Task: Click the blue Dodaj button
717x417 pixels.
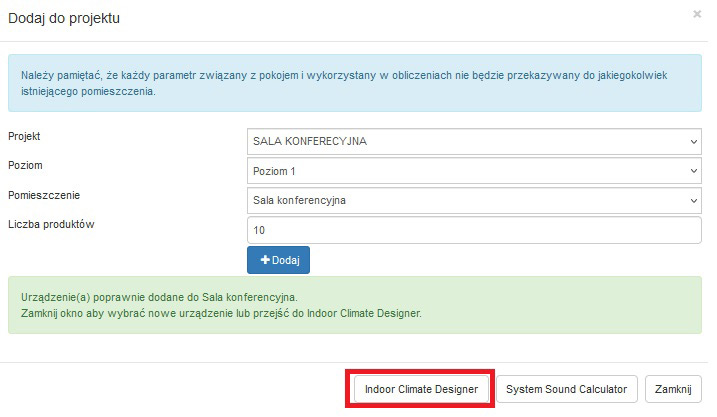Action: tap(278, 260)
